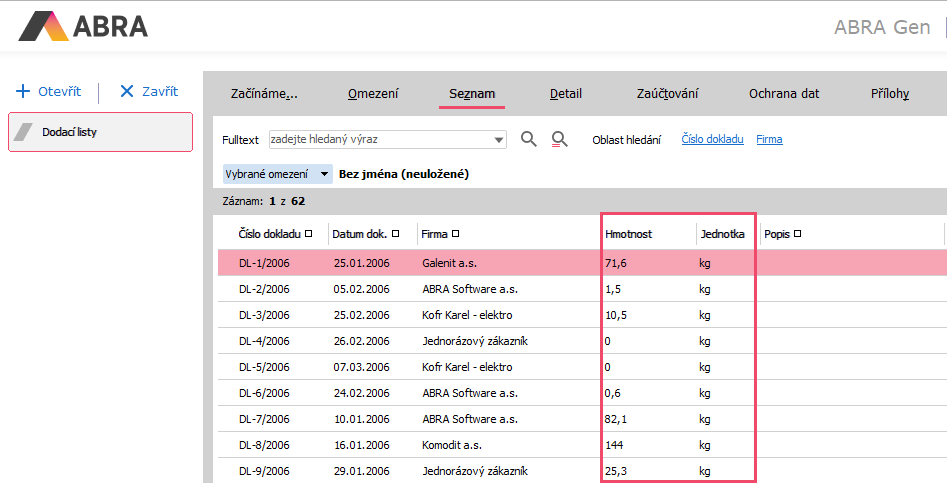The width and height of the screenshot is (947, 483).
Task: Click the Záznam: 1 z 62 counter
Action: pyautogui.click(x=264, y=201)
